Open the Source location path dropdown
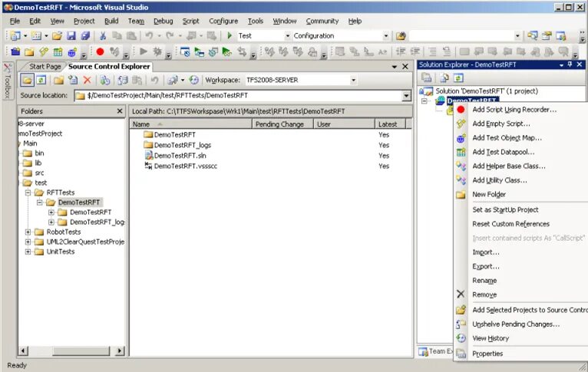The height and width of the screenshot is (372, 588). 406,96
